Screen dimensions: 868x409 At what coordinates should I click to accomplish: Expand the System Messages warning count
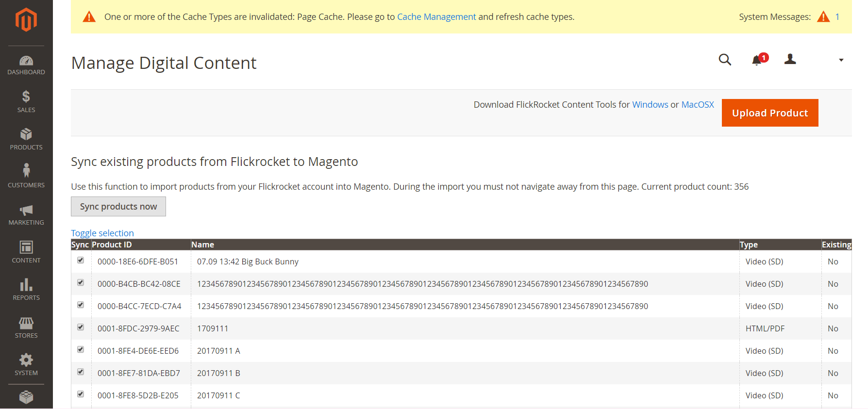point(837,17)
